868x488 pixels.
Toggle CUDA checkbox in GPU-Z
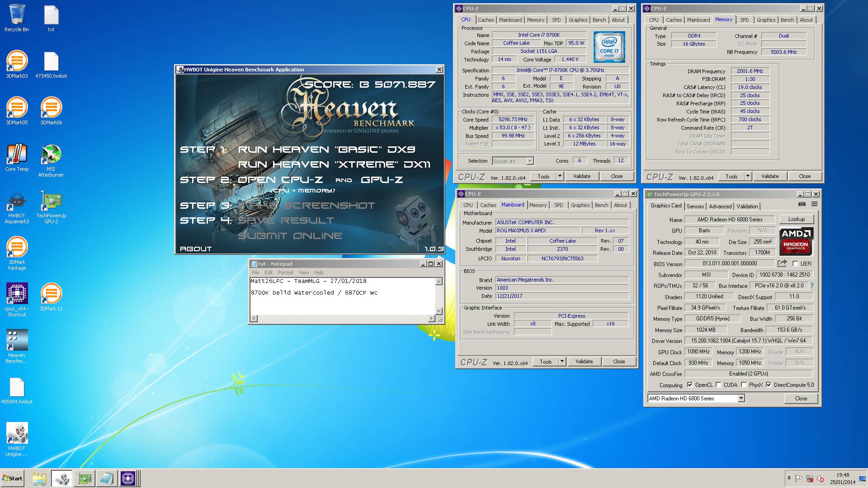tap(718, 385)
